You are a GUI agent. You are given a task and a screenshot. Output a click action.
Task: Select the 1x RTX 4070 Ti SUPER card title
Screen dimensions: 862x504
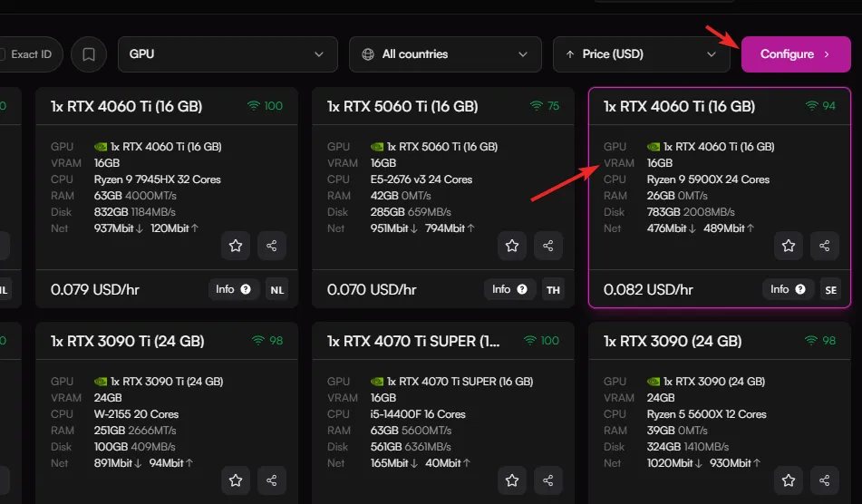413,342
